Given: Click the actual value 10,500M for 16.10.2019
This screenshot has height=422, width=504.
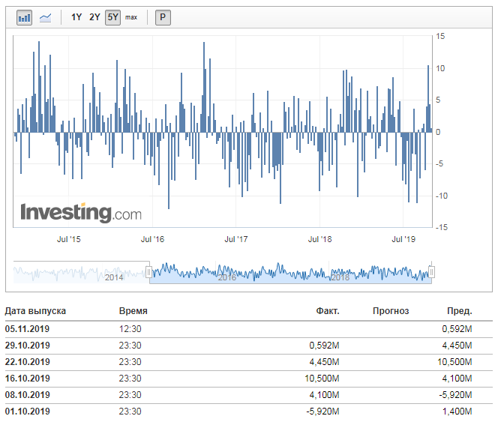Looking at the screenshot, I should click(322, 379).
